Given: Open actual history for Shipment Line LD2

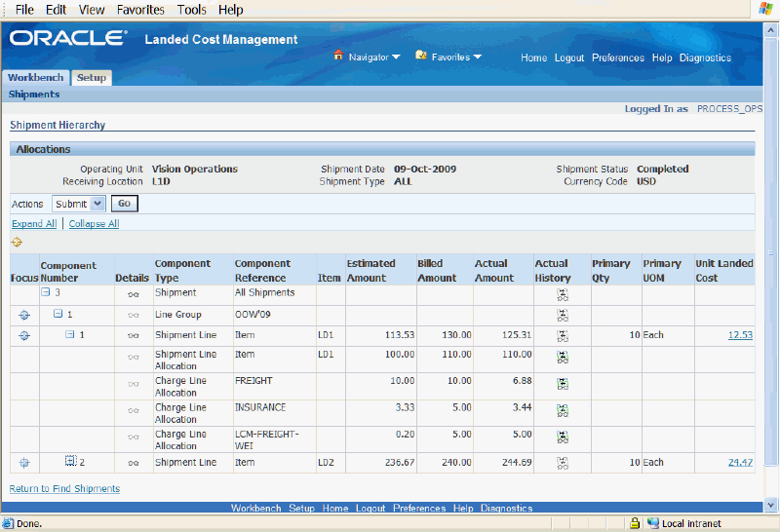Looking at the screenshot, I should [x=563, y=464].
